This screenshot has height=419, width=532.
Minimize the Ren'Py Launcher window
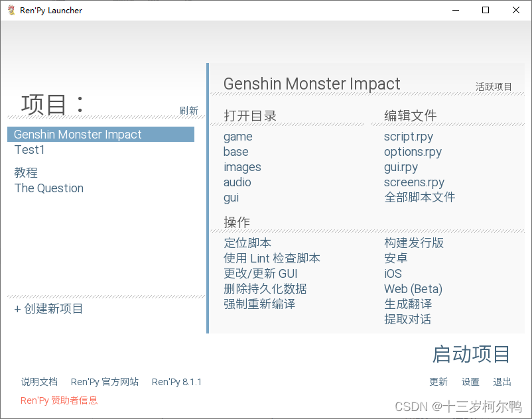click(x=455, y=10)
